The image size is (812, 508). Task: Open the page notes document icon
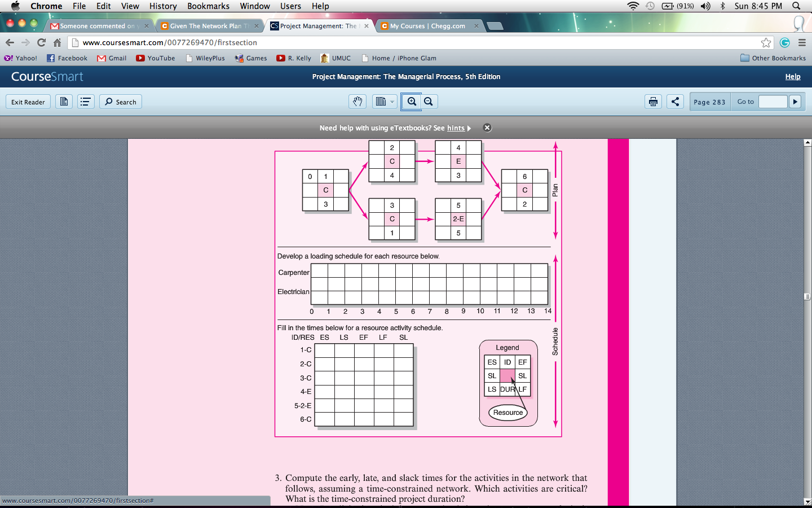pos(64,102)
